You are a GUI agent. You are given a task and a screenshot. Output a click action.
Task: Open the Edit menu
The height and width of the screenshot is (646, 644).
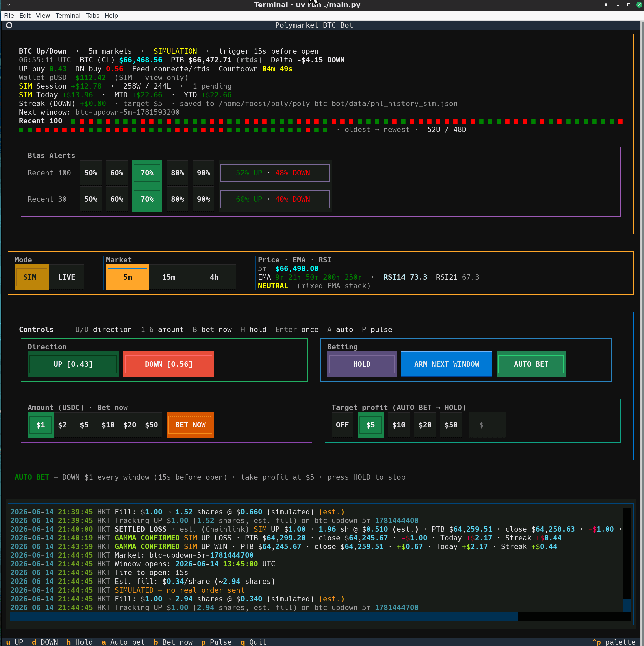(25, 15)
